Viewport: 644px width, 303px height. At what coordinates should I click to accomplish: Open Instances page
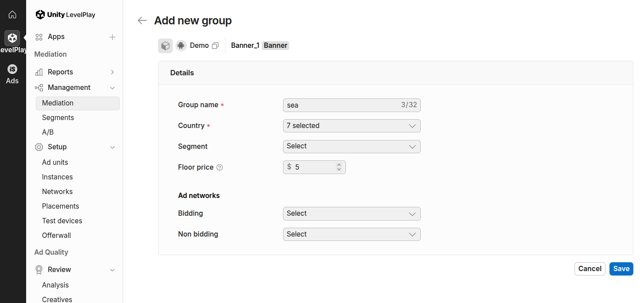pos(57,177)
